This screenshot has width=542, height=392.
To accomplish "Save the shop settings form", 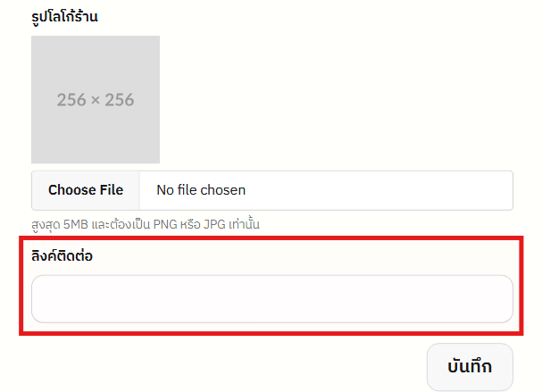I will [470, 366].
